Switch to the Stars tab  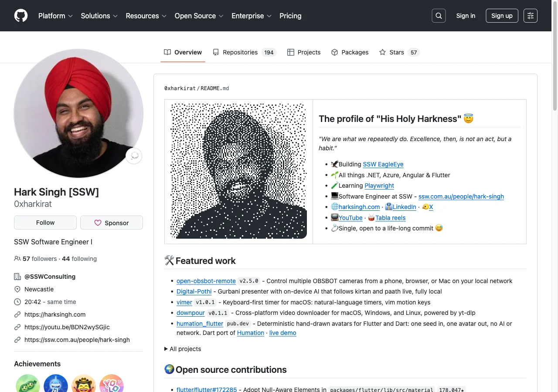tap(399, 52)
